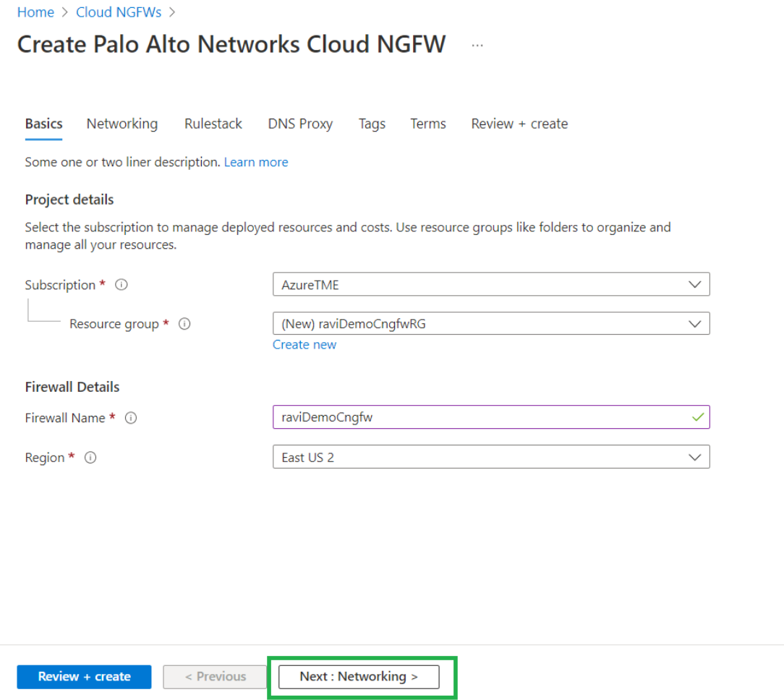Click the Resource group info icon

[184, 324]
